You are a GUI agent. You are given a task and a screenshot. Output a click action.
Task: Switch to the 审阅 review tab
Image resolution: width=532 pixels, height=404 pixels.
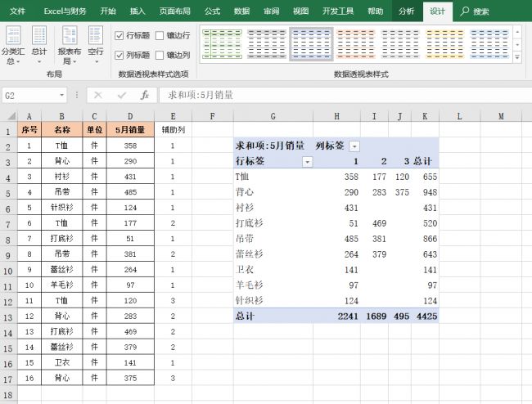271,11
